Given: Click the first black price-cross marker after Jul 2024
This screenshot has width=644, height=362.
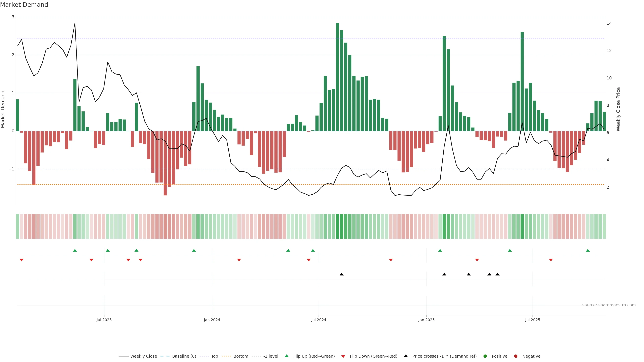Looking at the screenshot, I should pyautogui.click(x=341, y=274).
